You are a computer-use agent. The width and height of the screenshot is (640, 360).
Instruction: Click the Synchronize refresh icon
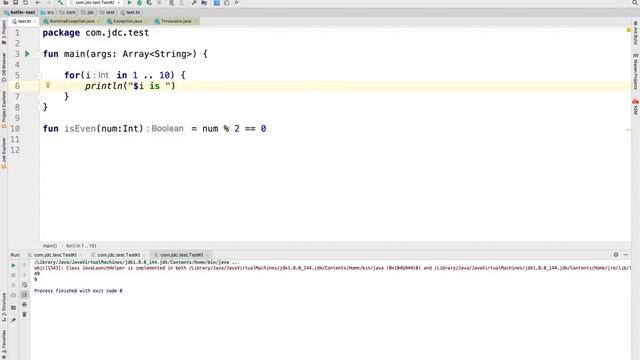[25, 2]
